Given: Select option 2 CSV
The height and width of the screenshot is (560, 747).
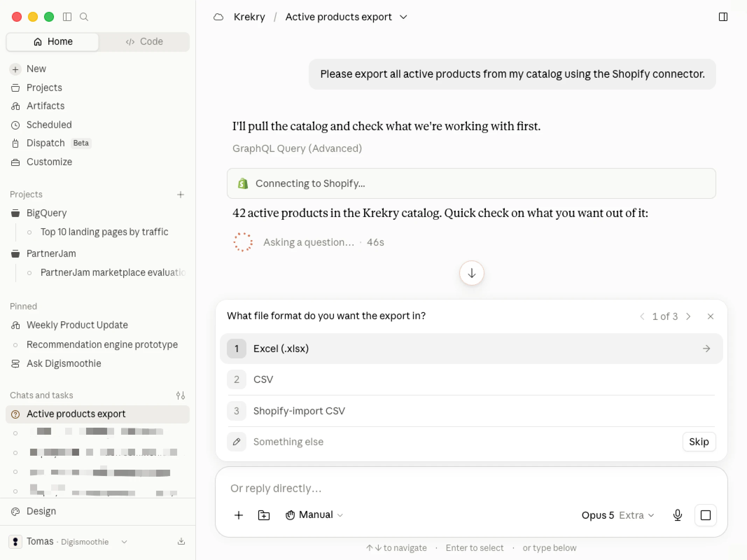Looking at the screenshot, I should (x=471, y=379).
